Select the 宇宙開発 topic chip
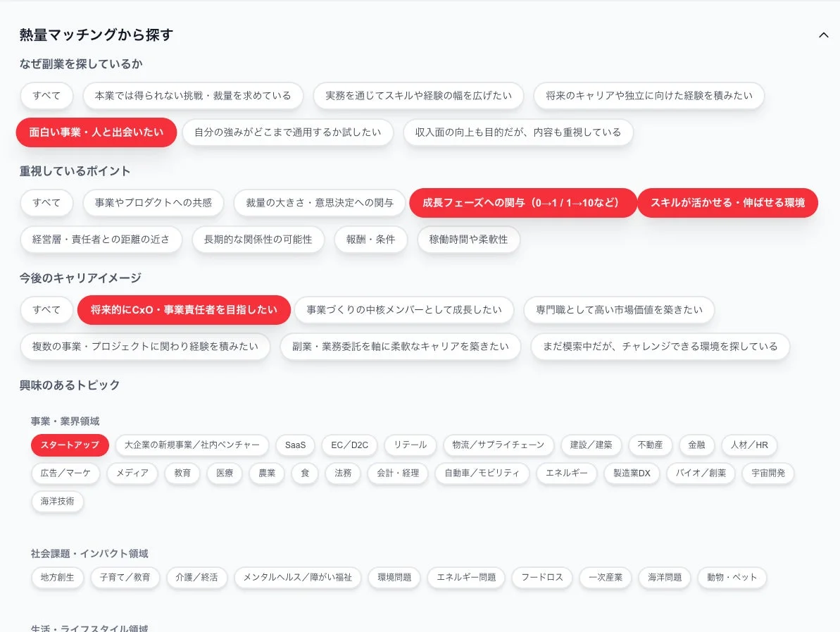 pyautogui.click(x=767, y=473)
